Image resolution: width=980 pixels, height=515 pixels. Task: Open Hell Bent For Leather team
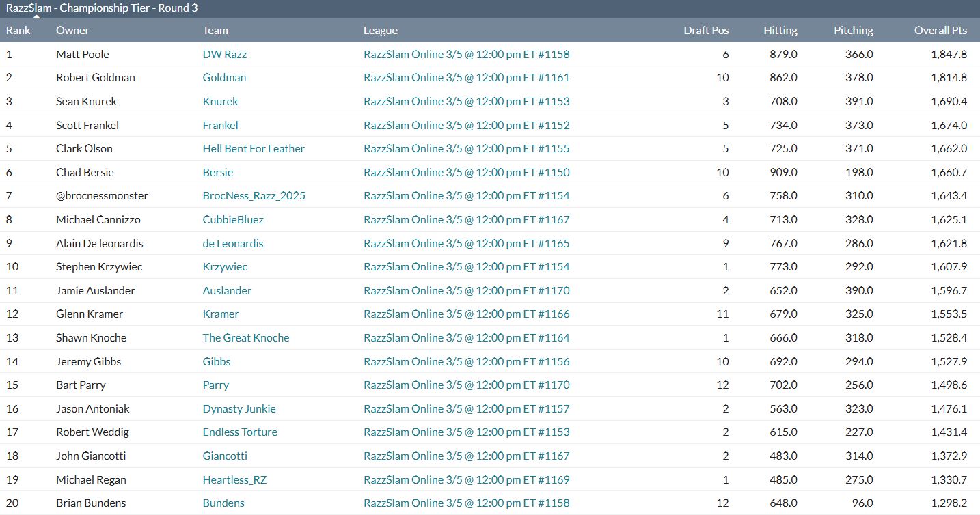coord(254,148)
